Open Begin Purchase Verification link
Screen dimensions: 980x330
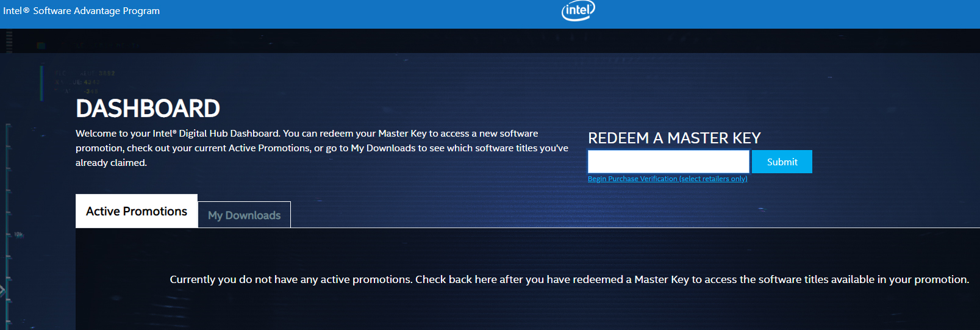tap(667, 179)
